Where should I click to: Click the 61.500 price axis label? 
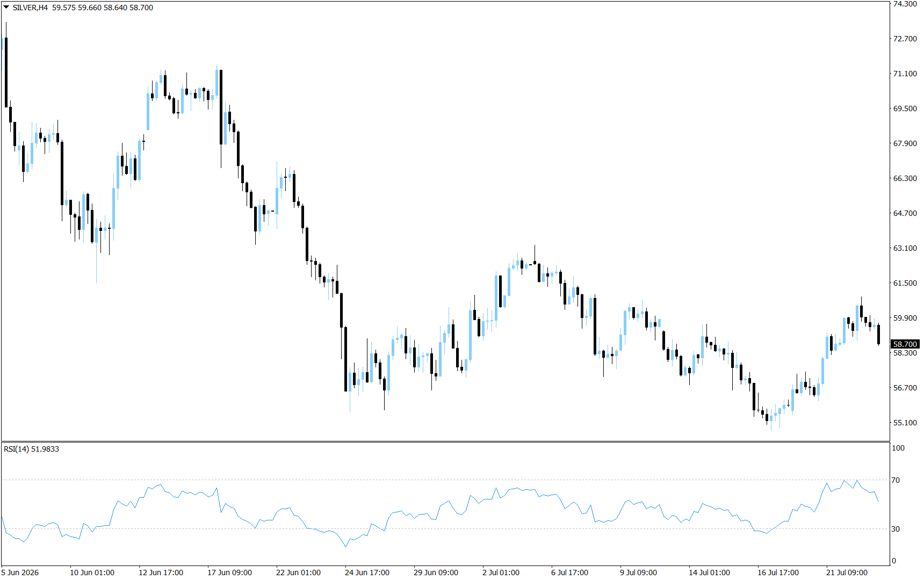coord(905,283)
